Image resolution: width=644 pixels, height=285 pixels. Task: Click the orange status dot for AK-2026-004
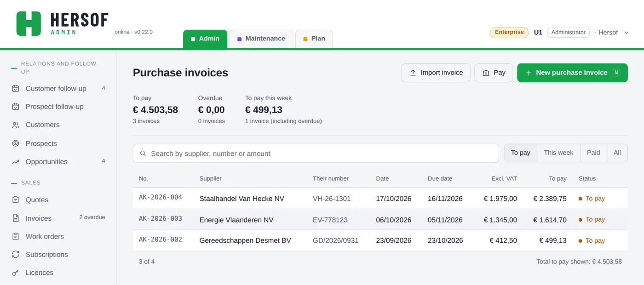[581, 199]
